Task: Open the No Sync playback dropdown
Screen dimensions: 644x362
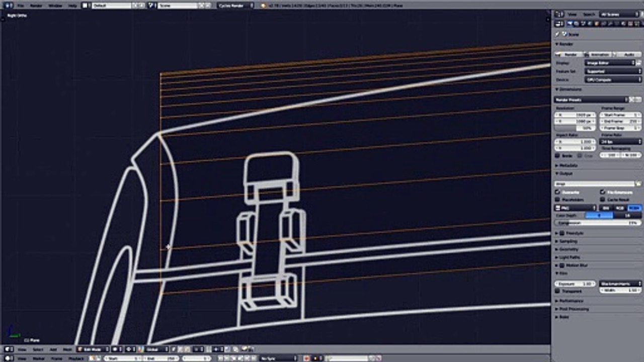Action: pos(277,358)
